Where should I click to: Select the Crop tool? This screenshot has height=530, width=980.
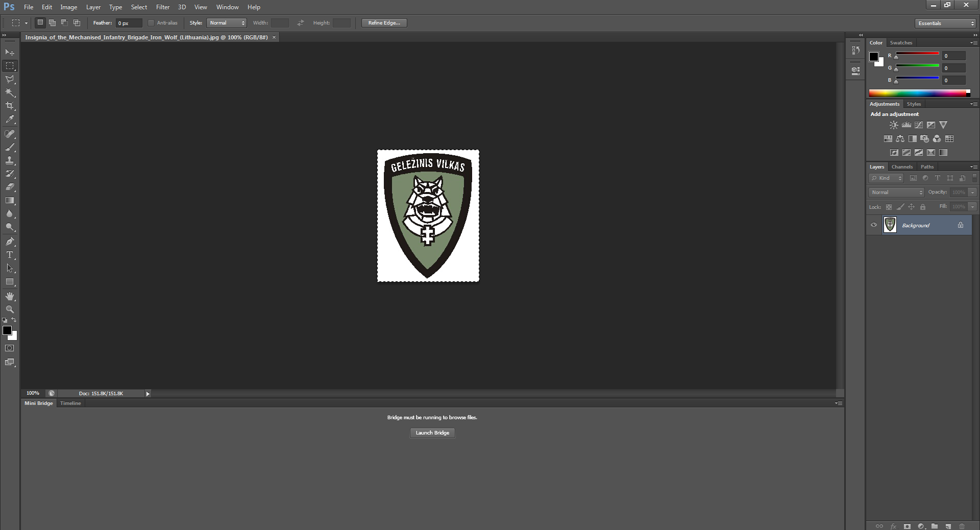point(10,106)
